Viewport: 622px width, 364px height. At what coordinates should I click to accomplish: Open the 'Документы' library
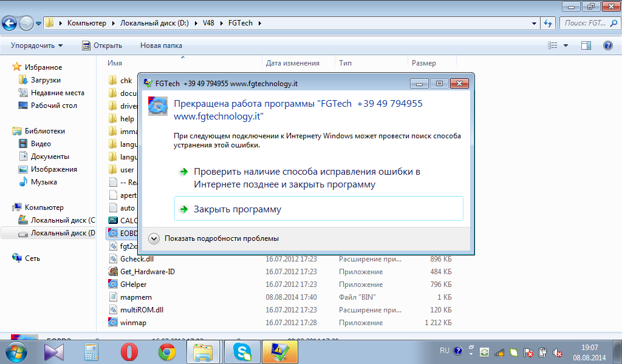coord(50,157)
